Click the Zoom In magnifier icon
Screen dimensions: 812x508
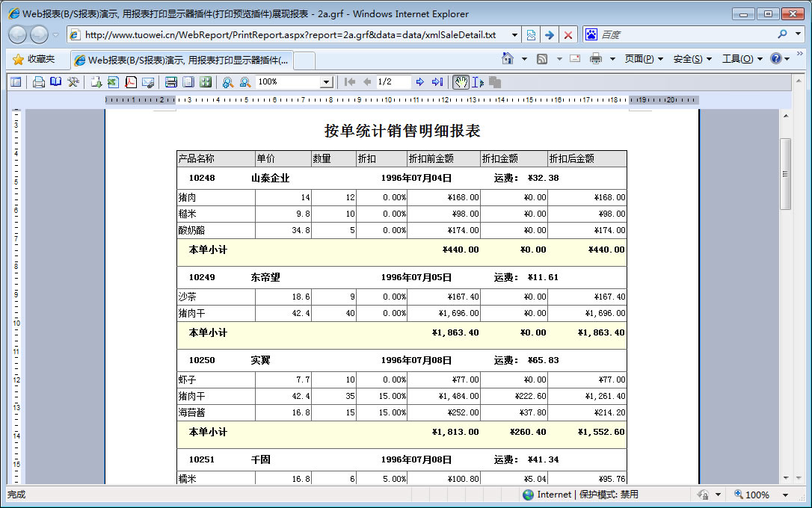[228, 82]
